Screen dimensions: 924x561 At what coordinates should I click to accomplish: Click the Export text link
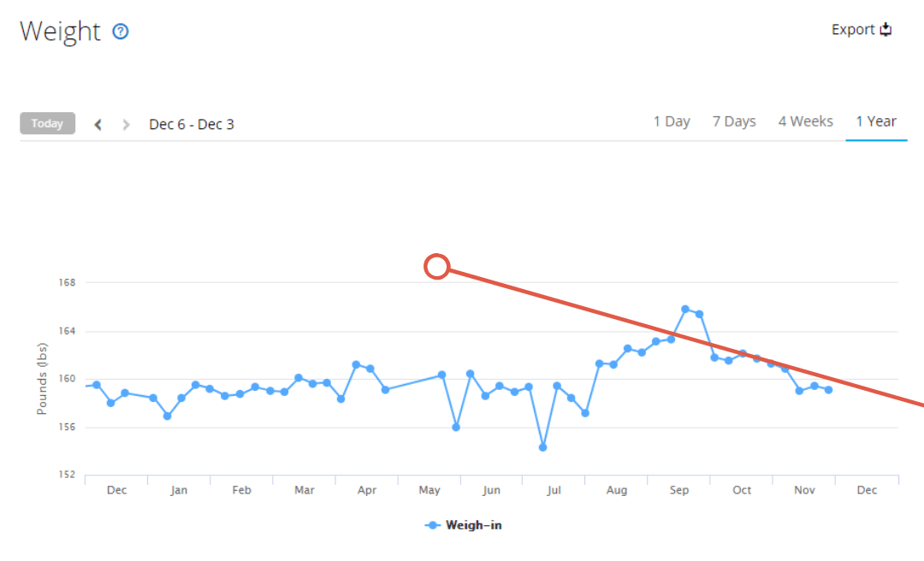click(x=853, y=29)
